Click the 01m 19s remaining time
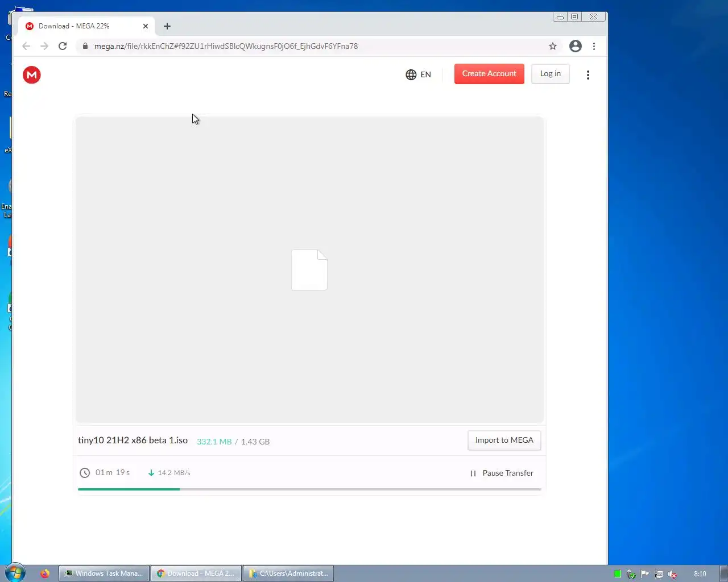This screenshot has height=582, width=728. [x=113, y=472]
